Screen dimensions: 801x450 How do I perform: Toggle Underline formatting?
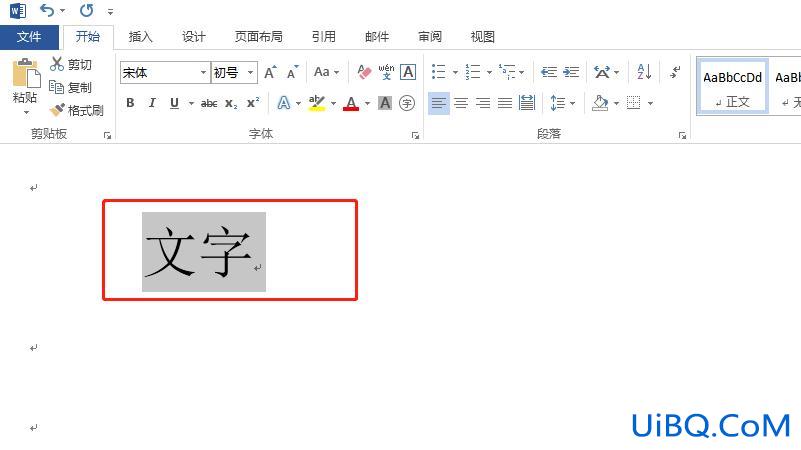point(174,103)
